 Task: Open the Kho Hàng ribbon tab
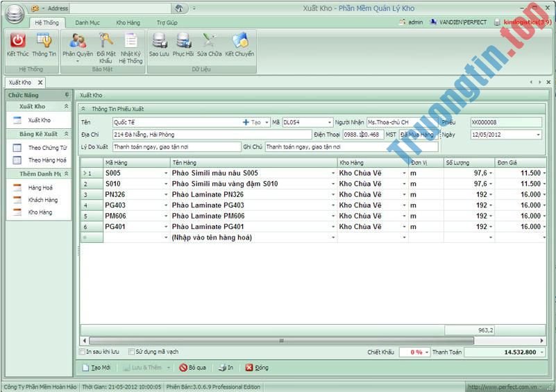pyautogui.click(x=127, y=23)
